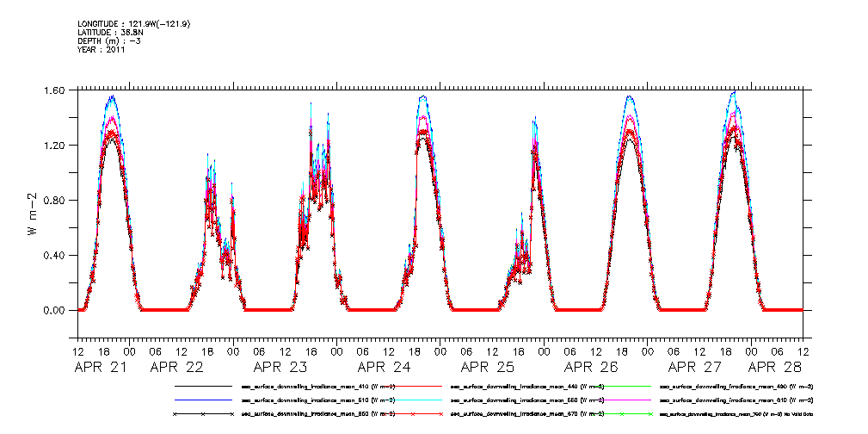The height and width of the screenshot is (434, 868).
Task: Click the 0.80 y-axis tick label
Action: [x=55, y=200]
